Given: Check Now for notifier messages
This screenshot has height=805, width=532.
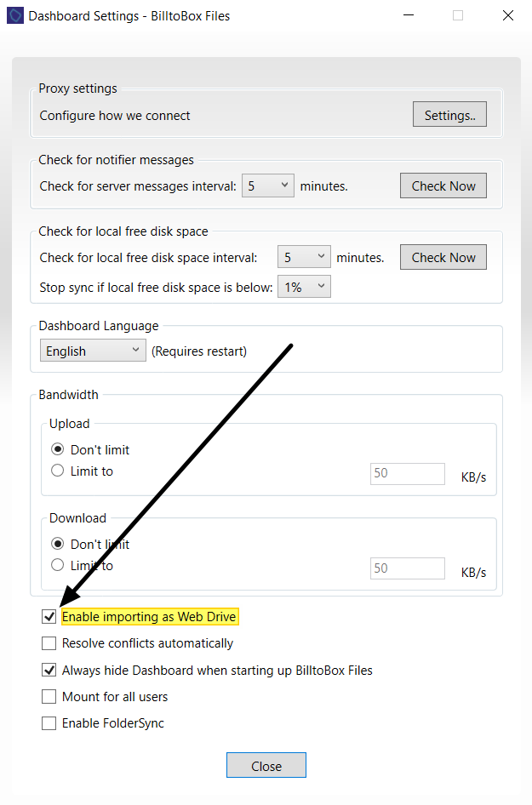Looking at the screenshot, I should 443,186.
